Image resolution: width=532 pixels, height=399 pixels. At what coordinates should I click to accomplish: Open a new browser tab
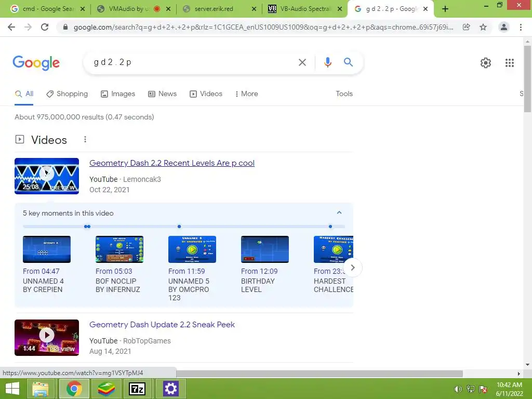point(445,9)
